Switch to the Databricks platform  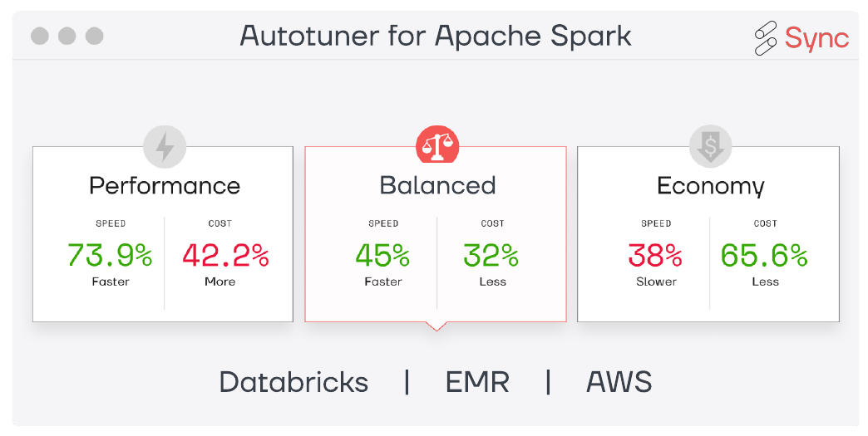click(x=293, y=382)
